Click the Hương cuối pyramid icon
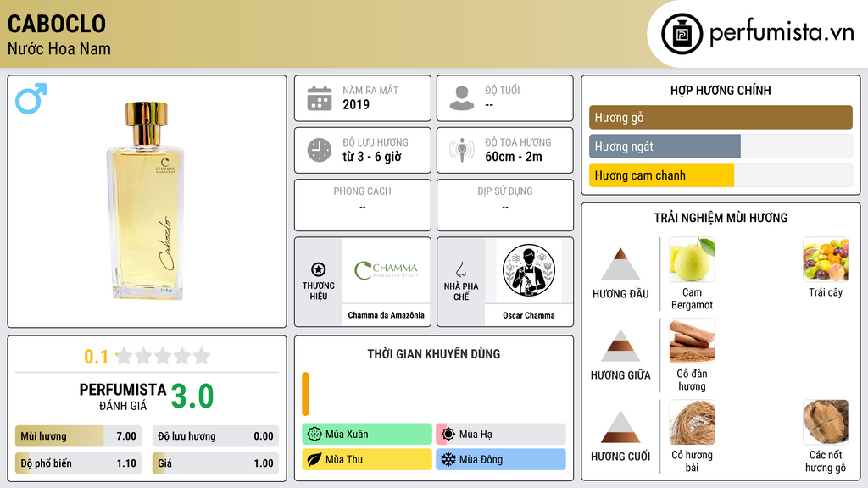 tap(620, 427)
